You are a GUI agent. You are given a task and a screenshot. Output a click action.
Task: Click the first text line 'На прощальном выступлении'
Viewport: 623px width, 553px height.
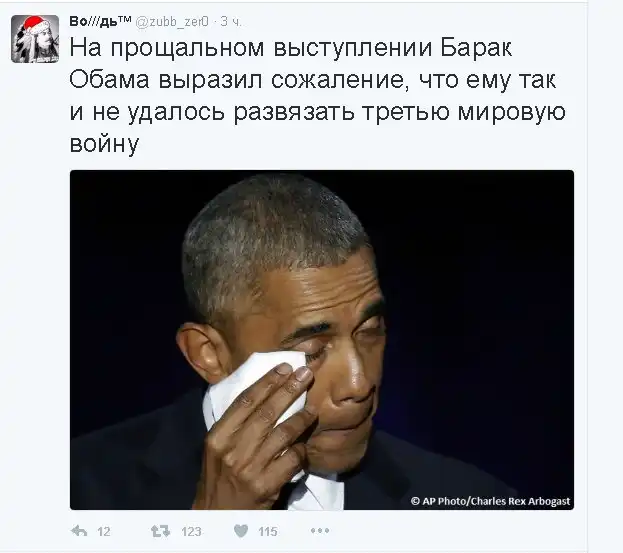251,48
